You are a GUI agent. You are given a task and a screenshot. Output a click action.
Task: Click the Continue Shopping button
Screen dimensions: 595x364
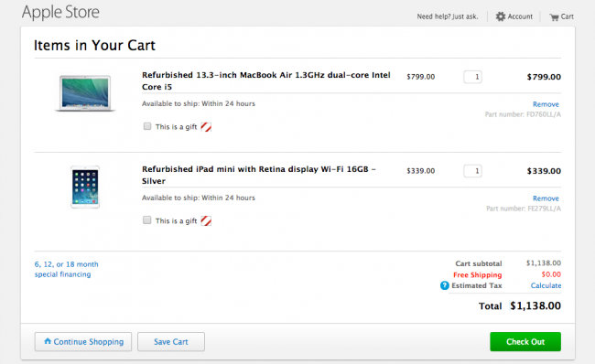click(x=83, y=342)
